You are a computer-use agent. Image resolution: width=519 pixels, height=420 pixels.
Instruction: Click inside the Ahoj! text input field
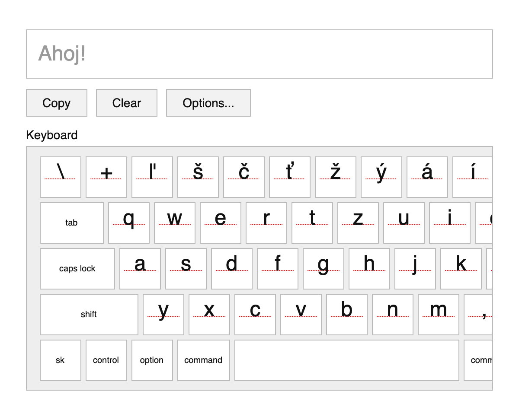[259, 54]
